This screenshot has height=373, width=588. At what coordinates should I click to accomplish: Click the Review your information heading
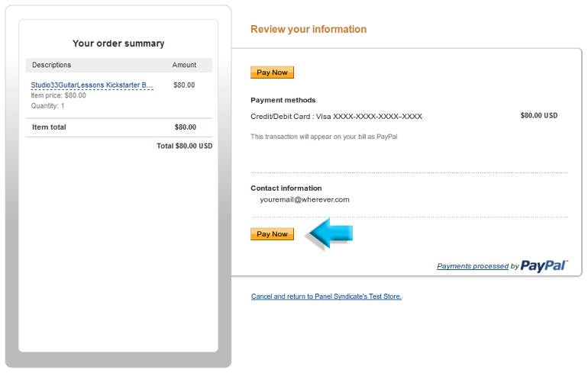[309, 29]
